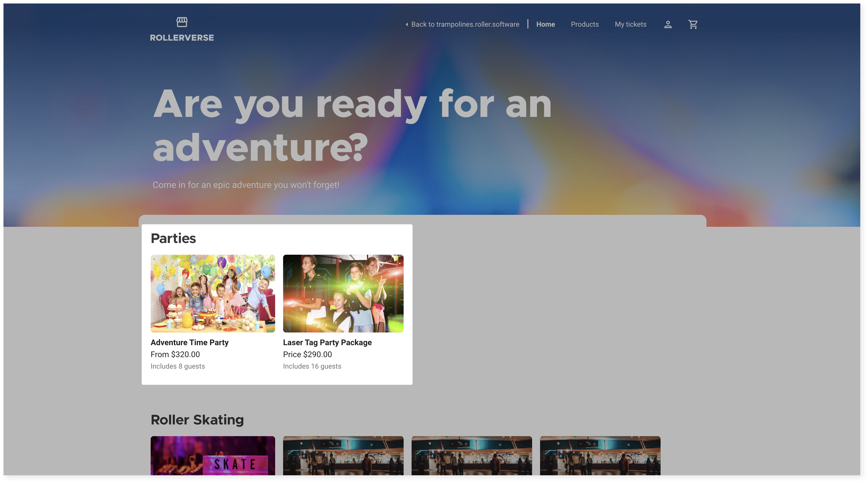868x483 pixels.
Task: Open the Products menu item
Action: coord(584,24)
